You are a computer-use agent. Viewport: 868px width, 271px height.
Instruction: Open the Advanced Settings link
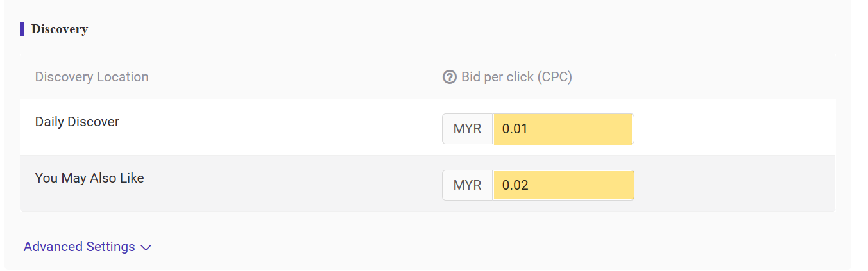(87, 247)
